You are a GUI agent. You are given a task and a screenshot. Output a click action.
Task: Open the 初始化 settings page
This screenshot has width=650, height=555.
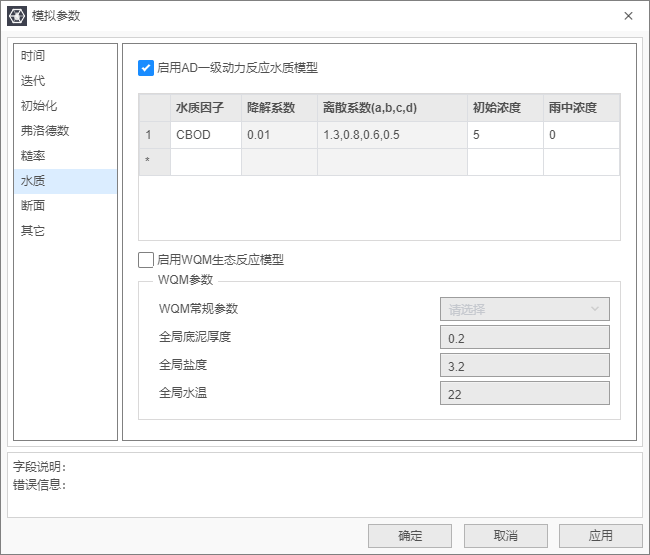click(x=40, y=106)
